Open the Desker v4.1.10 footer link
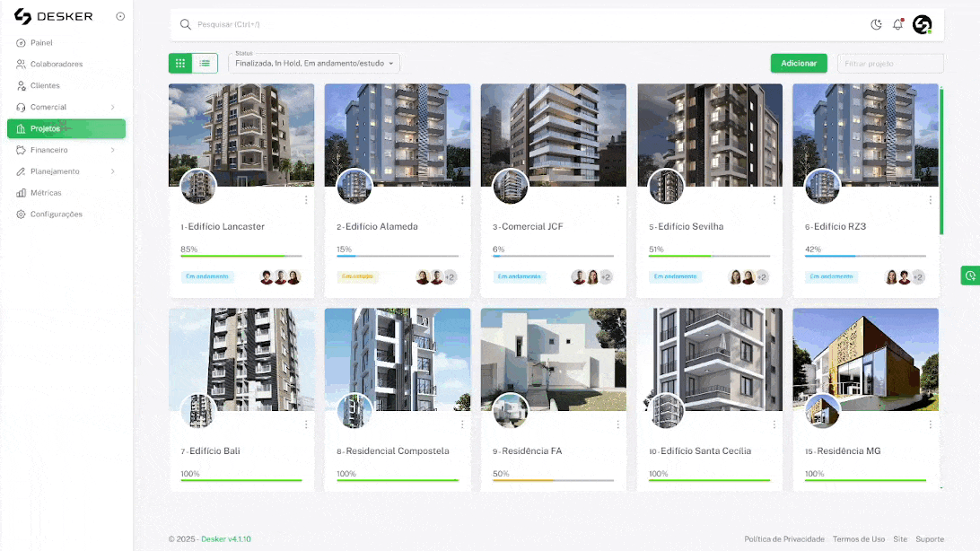980x551 pixels. (x=225, y=539)
